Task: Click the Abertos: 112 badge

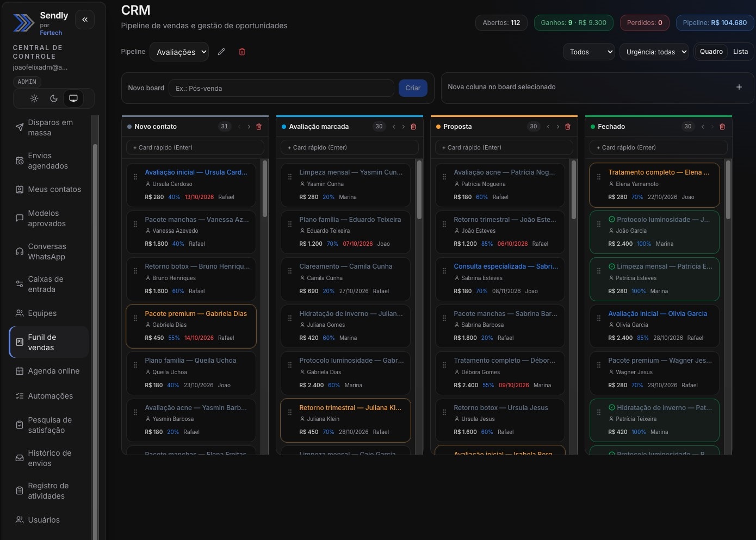Action: tap(501, 23)
